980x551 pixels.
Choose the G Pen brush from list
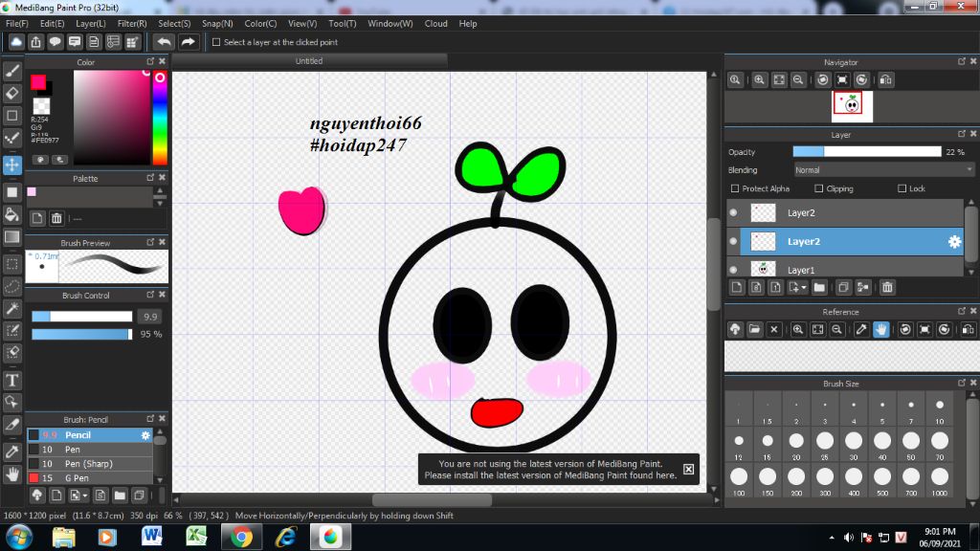[78, 477]
